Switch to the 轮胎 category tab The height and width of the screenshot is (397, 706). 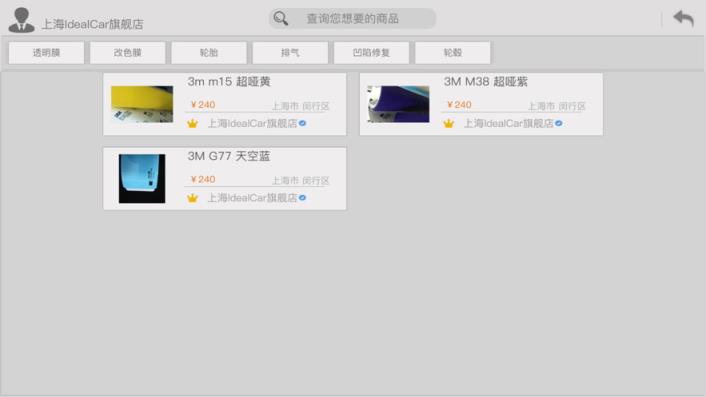coord(209,53)
